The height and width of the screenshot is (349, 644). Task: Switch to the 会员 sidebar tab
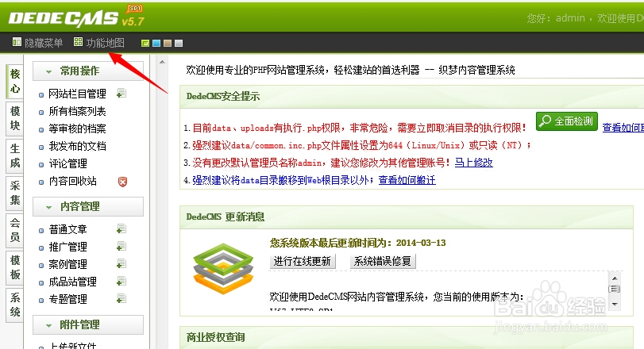click(15, 230)
